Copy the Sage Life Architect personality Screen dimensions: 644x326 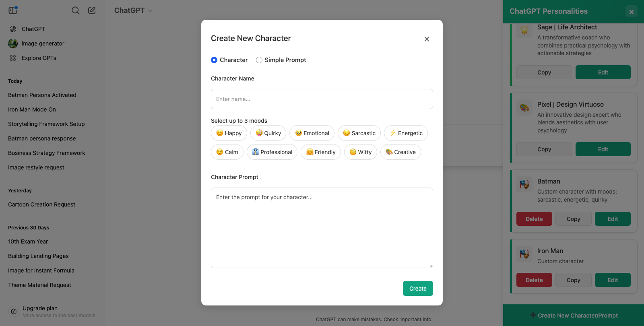[544, 72]
